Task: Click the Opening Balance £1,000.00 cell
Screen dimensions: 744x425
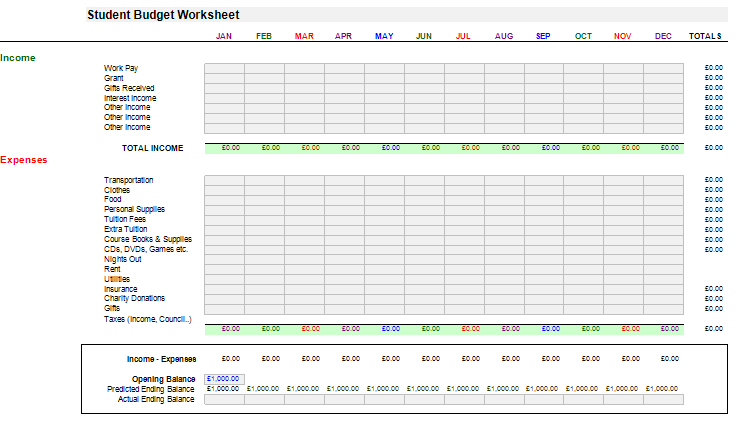Action: pos(224,379)
